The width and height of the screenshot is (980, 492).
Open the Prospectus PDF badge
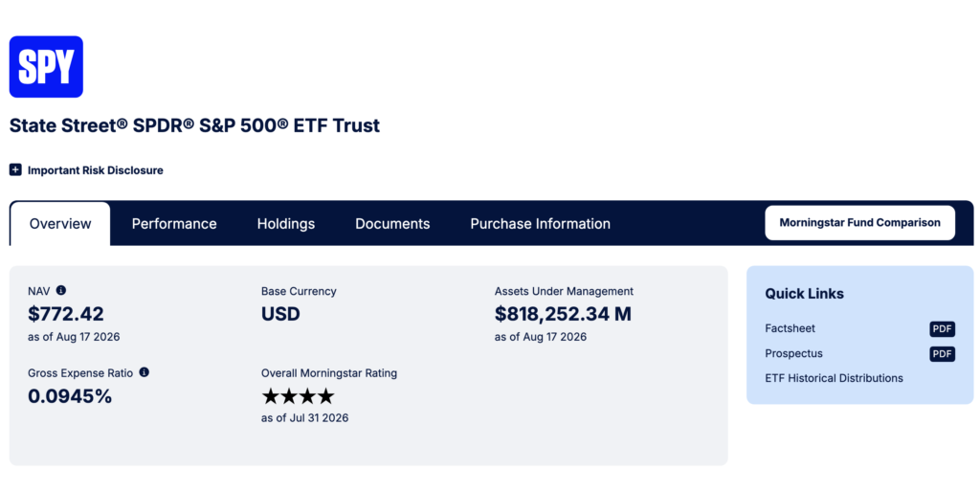point(942,354)
